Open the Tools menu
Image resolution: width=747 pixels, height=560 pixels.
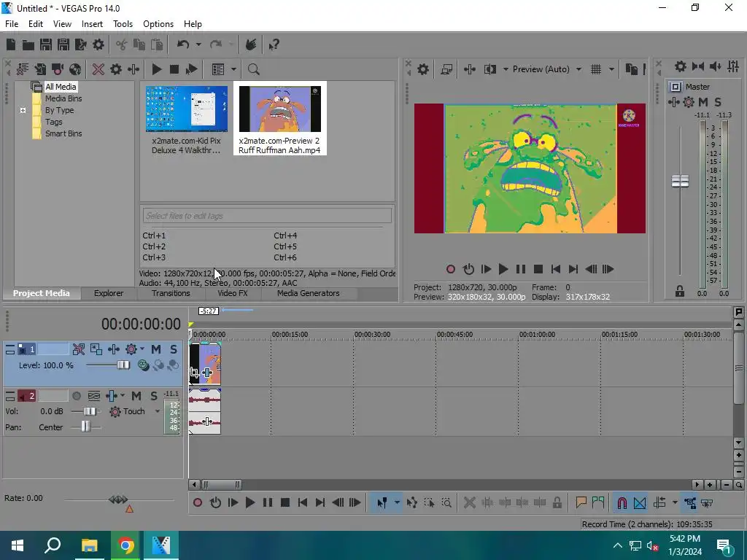click(123, 24)
